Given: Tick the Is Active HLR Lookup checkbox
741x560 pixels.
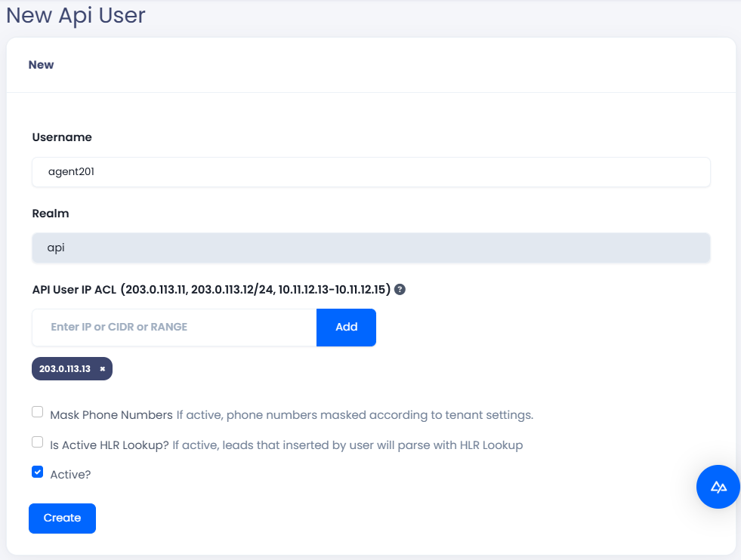Looking at the screenshot, I should 37,442.
